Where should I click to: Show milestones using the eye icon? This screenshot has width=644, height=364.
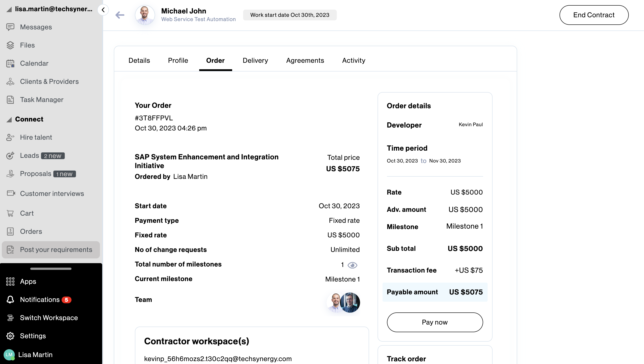(352, 265)
